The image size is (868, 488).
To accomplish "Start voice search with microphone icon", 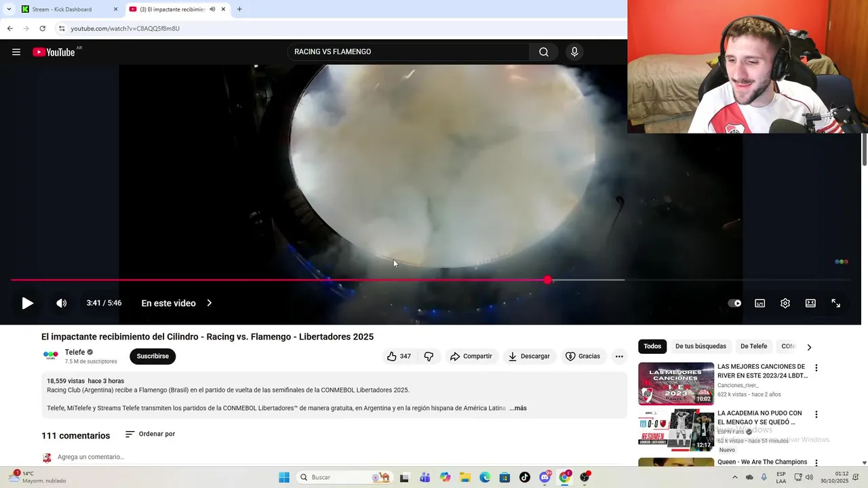I will (574, 52).
